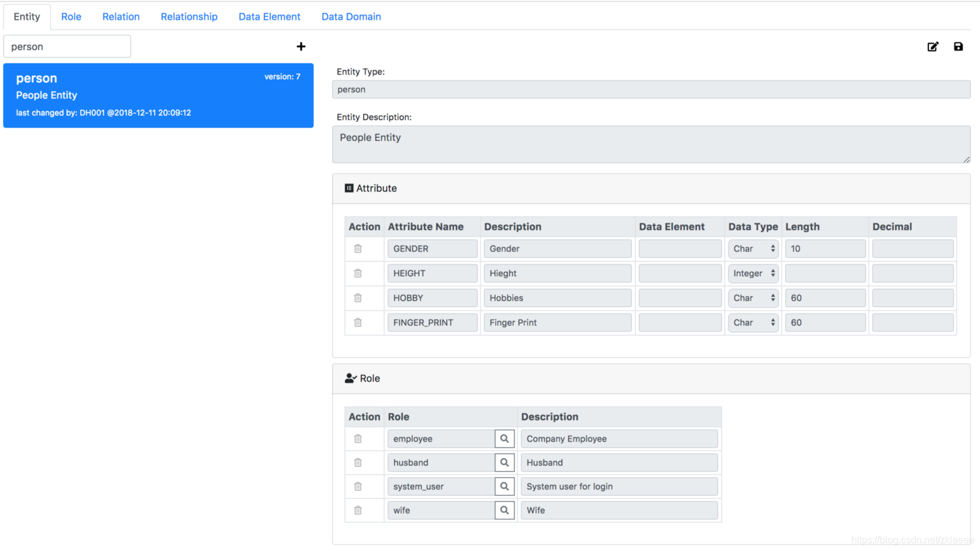Click the Data Type column header
This screenshot has width=980, height=551.
coord(753,227)
